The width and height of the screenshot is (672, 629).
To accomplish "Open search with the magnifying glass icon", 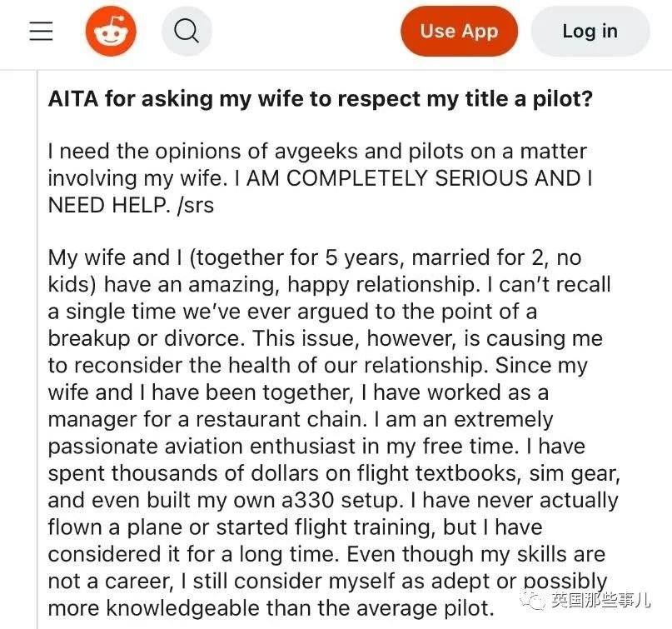I will [187, 32].
